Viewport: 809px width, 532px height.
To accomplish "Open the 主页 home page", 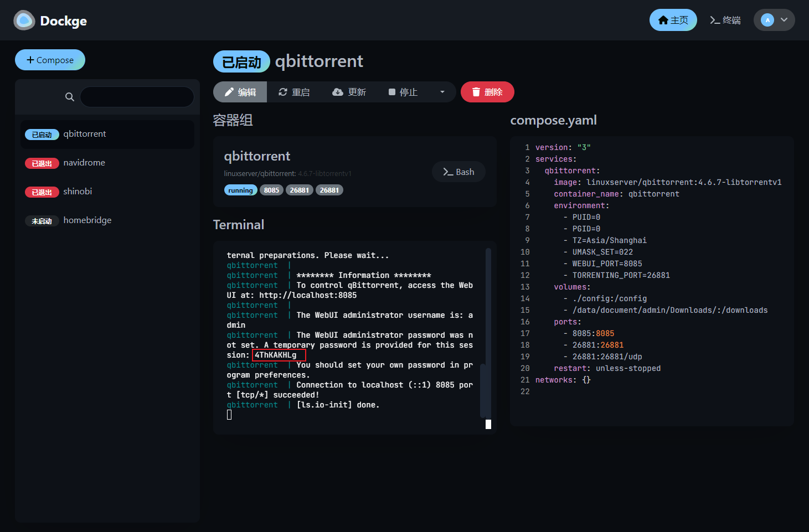I will (x=673, y=20).
